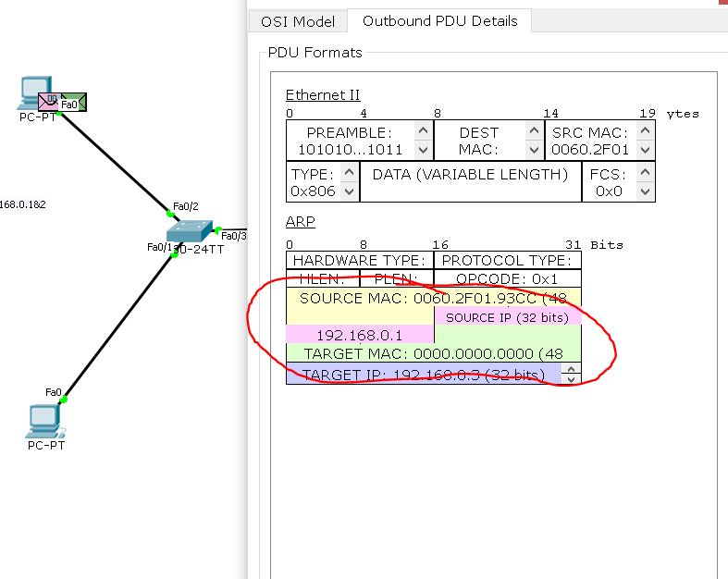Click the SRC MAC field up arrow
Image resolution: width=728 pixels, height=579 pixels.
tap(646, 131)
